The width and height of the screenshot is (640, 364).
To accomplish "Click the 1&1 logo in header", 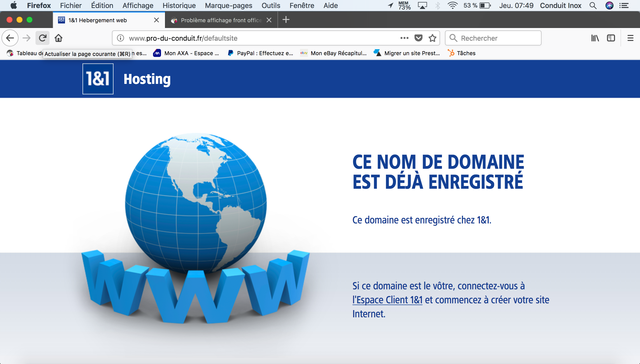I will (98, 79).
